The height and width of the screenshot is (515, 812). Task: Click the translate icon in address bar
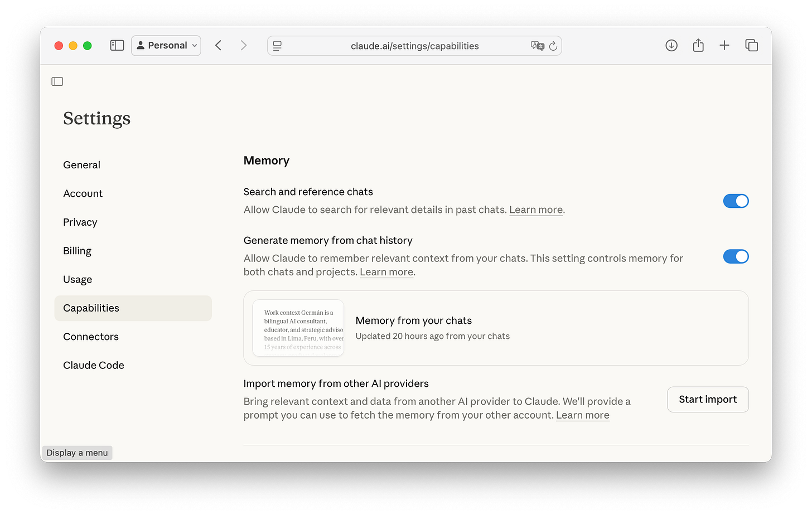(x=537, y=46)
